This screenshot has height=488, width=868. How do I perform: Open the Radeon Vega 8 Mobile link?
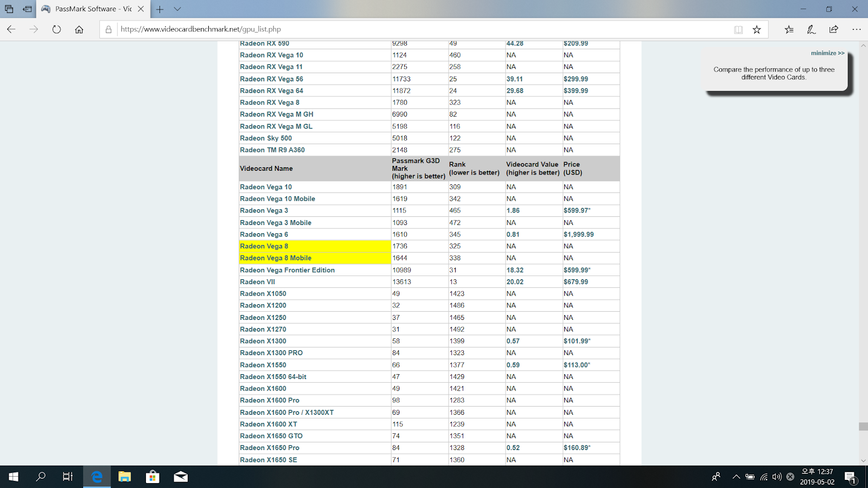click(276, 258)
